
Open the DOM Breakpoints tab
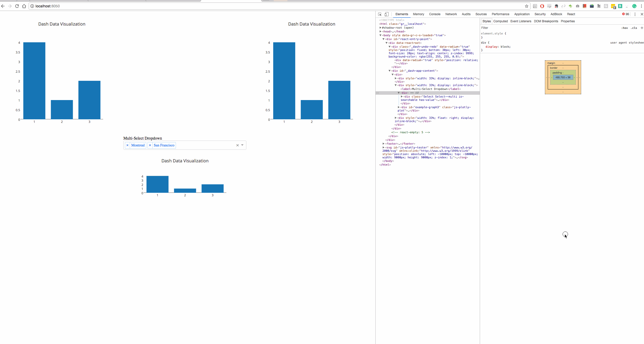tap(546, 21)
